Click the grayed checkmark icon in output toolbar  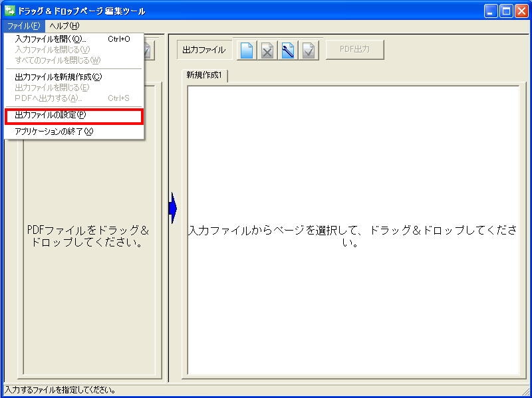click(309, 50)
